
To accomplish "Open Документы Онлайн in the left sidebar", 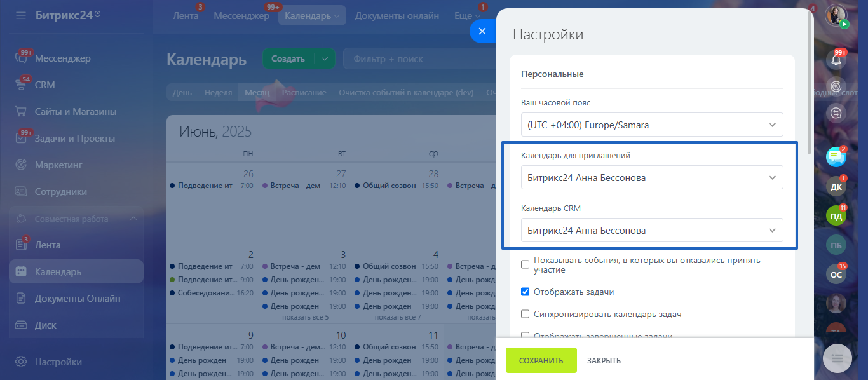I will (76, 299).
